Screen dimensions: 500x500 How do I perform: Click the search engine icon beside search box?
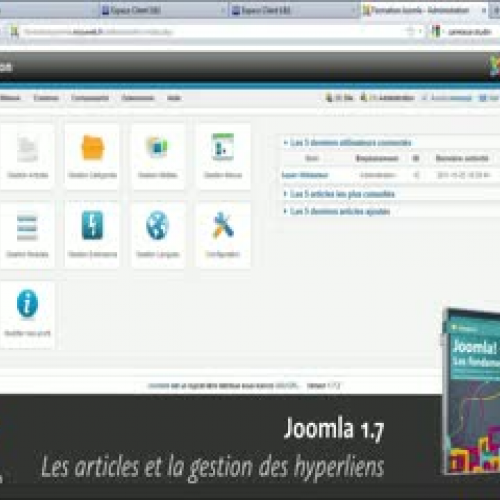point(436,32)
